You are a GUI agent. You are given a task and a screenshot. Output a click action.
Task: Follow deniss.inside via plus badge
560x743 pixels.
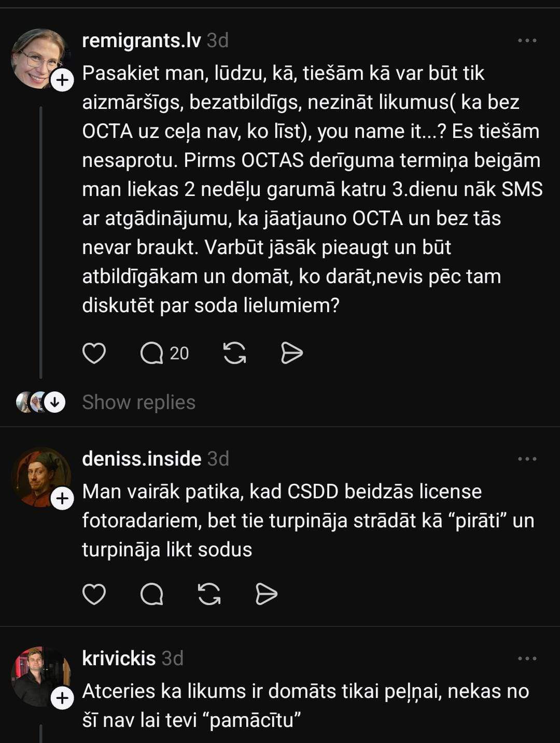(x=62, y=499)
